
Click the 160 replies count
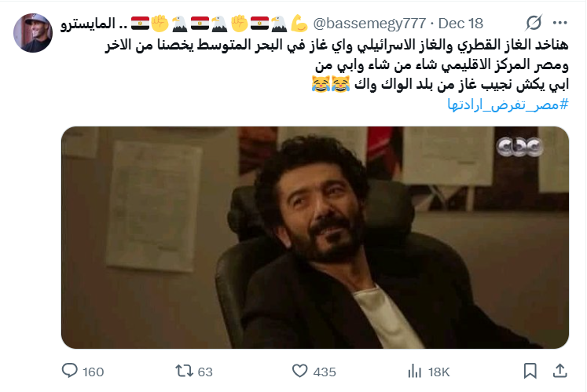coord(93,372)
